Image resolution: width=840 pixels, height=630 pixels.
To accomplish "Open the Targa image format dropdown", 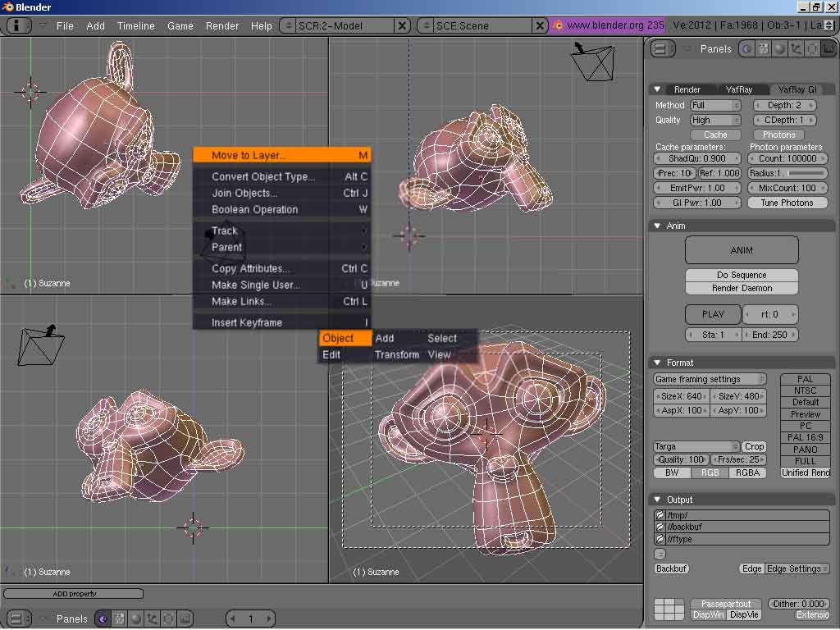I will tap(696, 446).
